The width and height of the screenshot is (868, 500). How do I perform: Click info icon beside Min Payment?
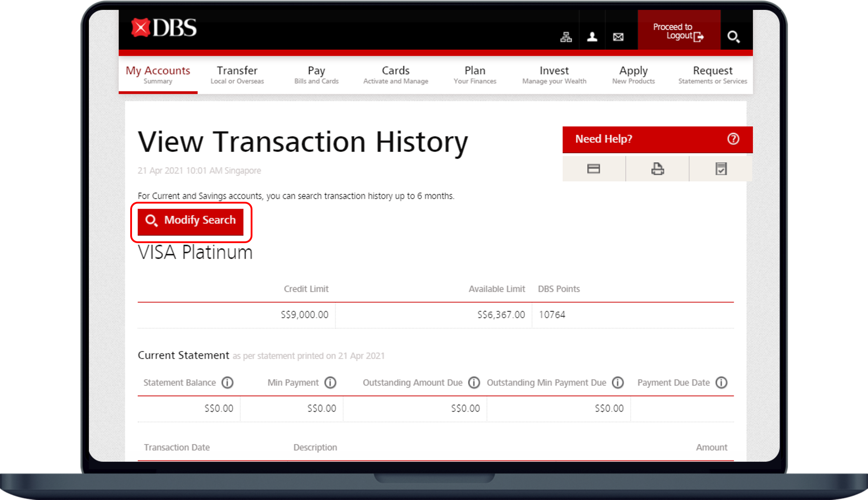click(x=330, y=383)
